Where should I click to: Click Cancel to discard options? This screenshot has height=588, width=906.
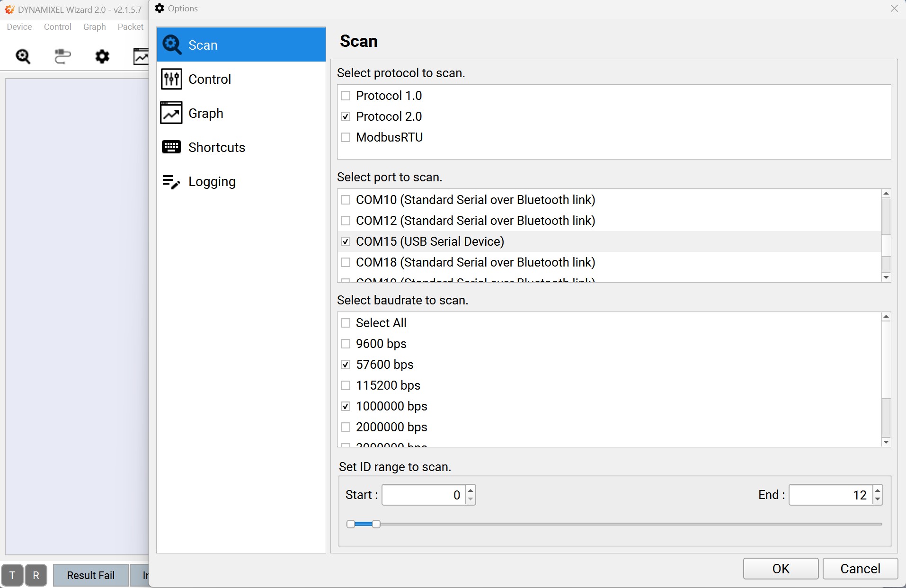click(860, 569)
